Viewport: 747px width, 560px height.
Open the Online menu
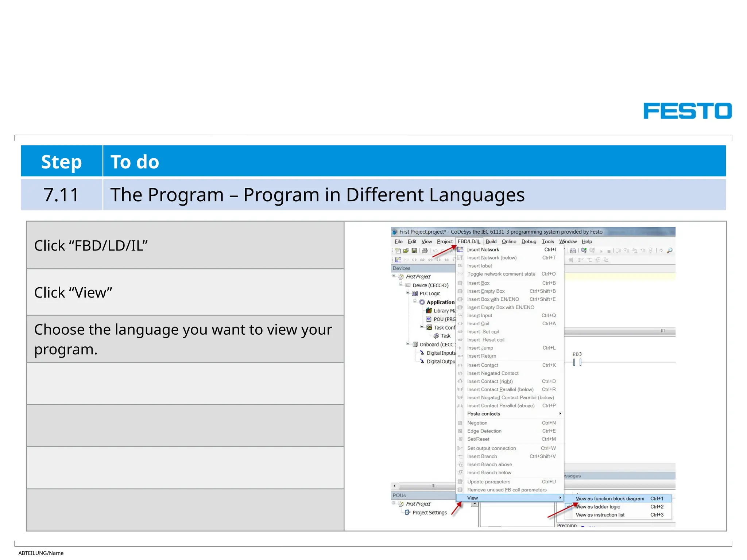509,241
